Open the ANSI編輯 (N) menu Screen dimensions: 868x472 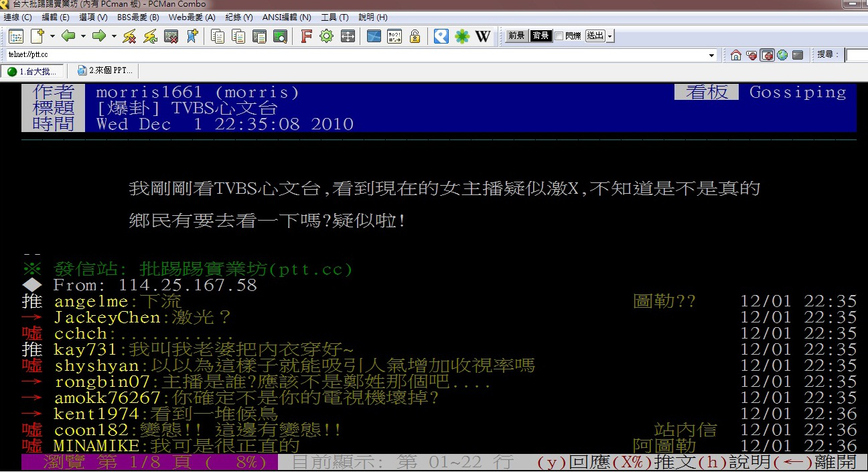tap(287, 17)
